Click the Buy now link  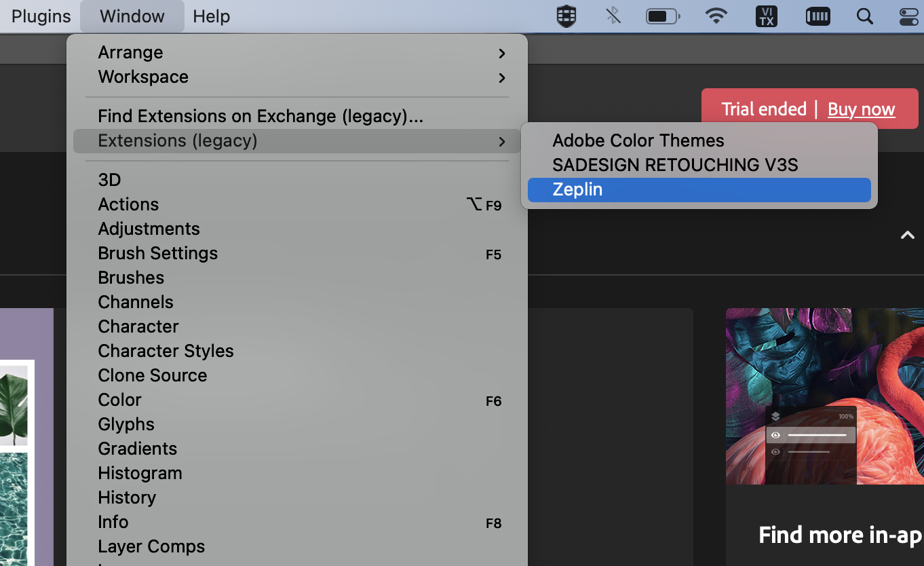point(861,109)
